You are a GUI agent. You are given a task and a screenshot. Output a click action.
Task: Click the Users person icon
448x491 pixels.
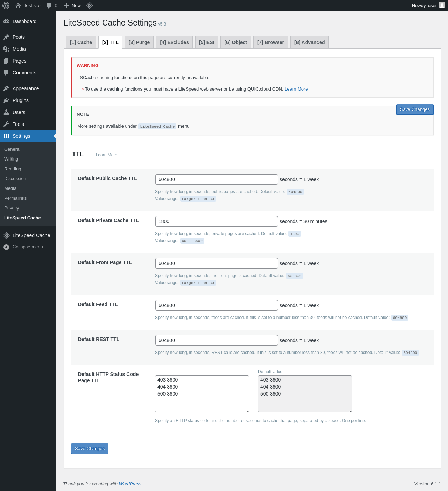[x=6, y=112]
